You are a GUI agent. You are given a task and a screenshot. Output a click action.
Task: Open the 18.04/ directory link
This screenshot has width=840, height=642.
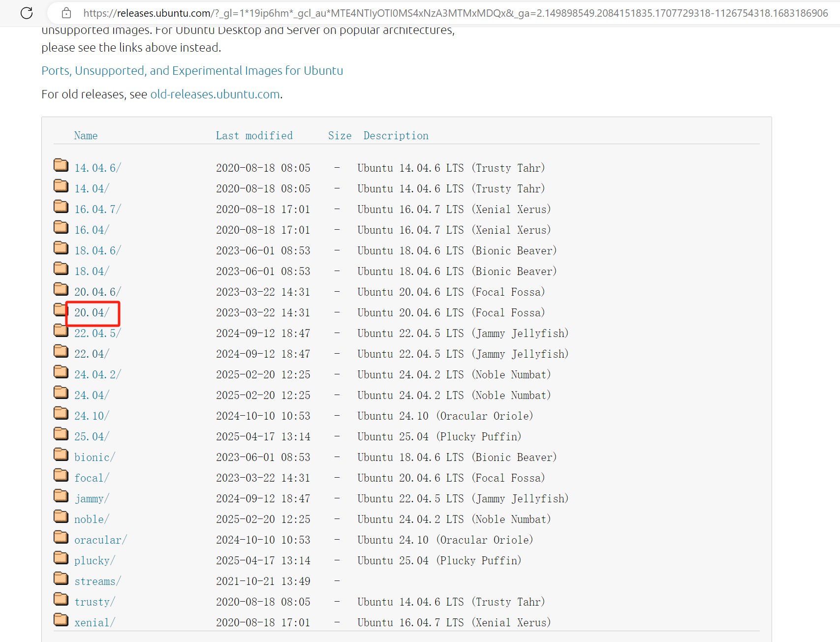(92, 272)
